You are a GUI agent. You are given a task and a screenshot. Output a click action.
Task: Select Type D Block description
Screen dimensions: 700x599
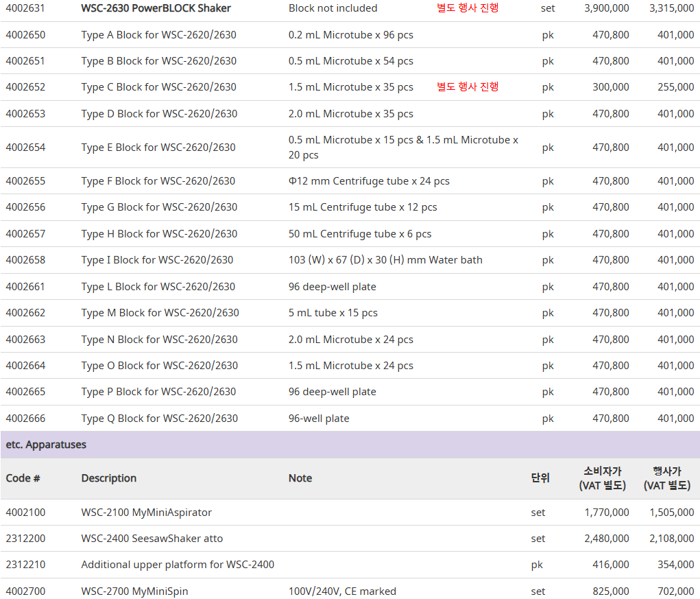click(159, 114)
